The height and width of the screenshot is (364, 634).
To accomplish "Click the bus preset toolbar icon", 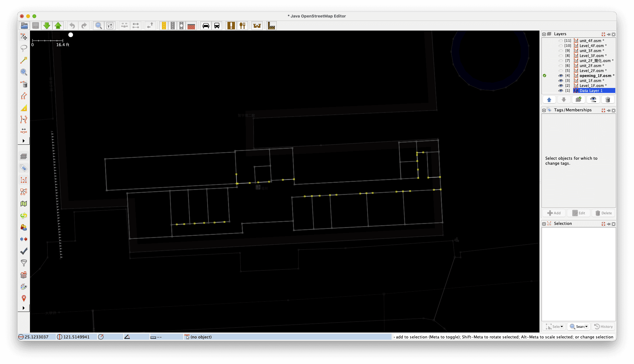I will 217,26.
